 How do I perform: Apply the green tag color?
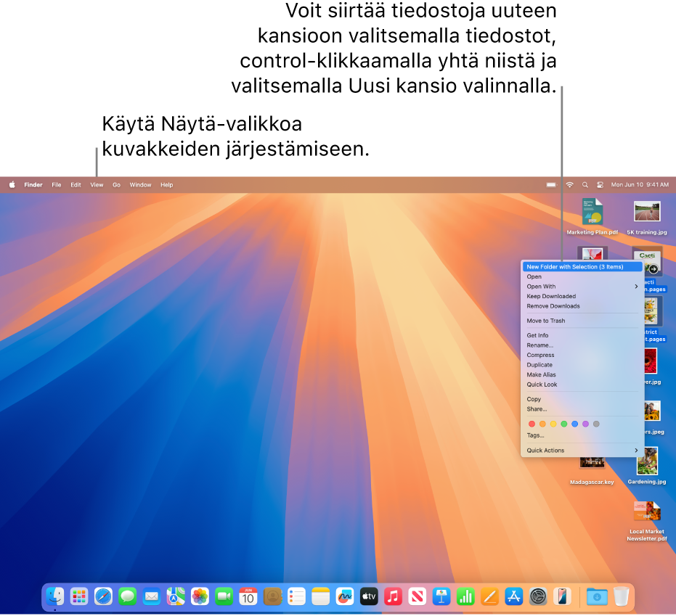pyautogui.click(x=564, y=424)
